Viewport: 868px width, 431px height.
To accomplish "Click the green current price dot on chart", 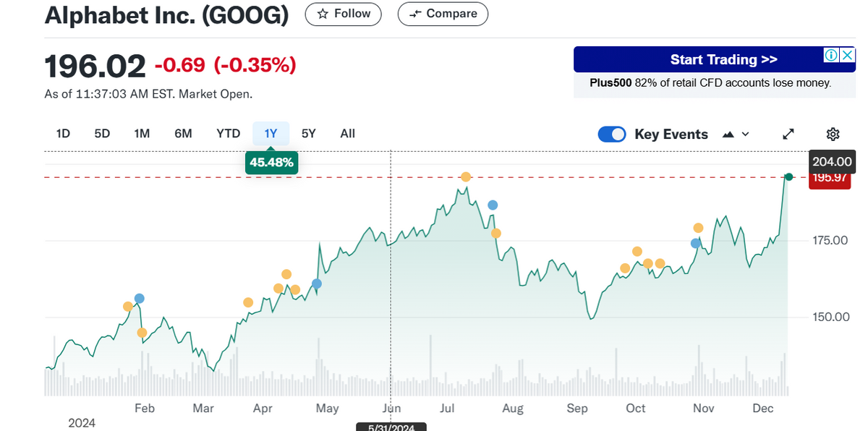I will click(x=789, y=177).
